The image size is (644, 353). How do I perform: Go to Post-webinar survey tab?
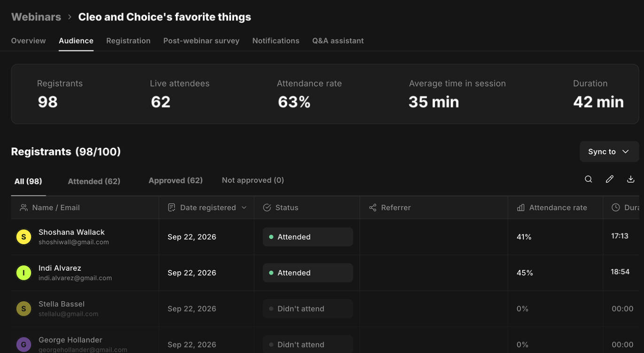coord(202,41)
